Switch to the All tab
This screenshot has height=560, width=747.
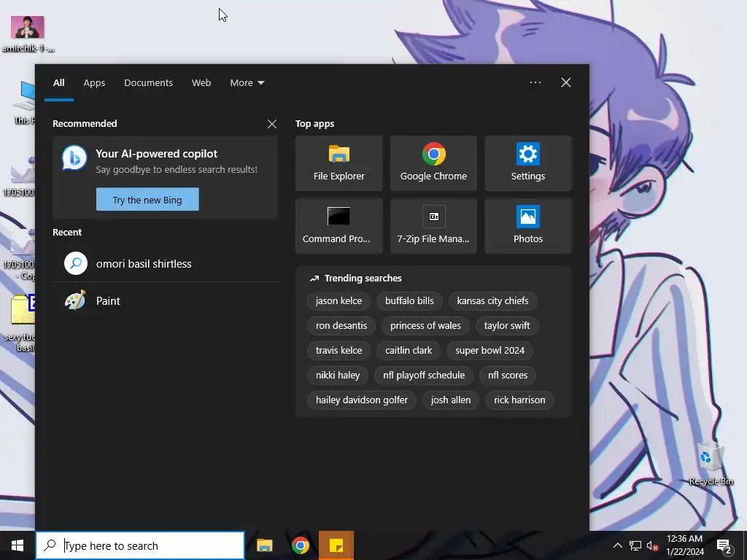coord(59,83)
